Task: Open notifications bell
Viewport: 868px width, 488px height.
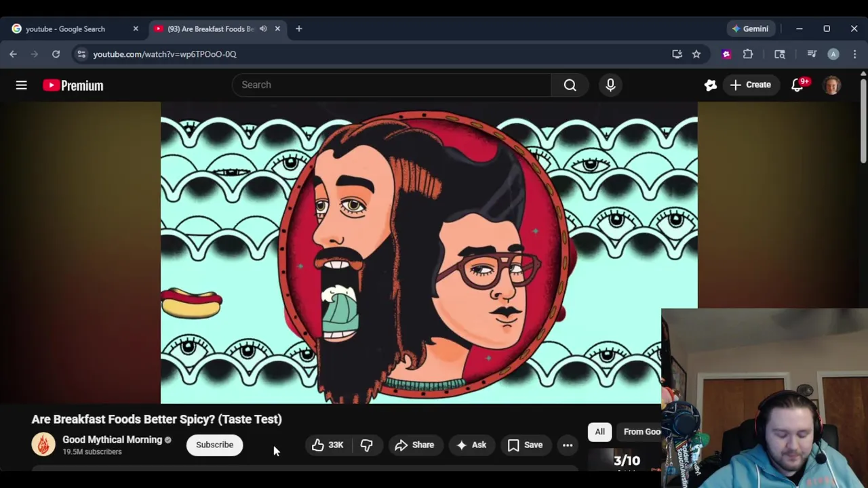Action: pyautogui.click(x=798, y=85)
